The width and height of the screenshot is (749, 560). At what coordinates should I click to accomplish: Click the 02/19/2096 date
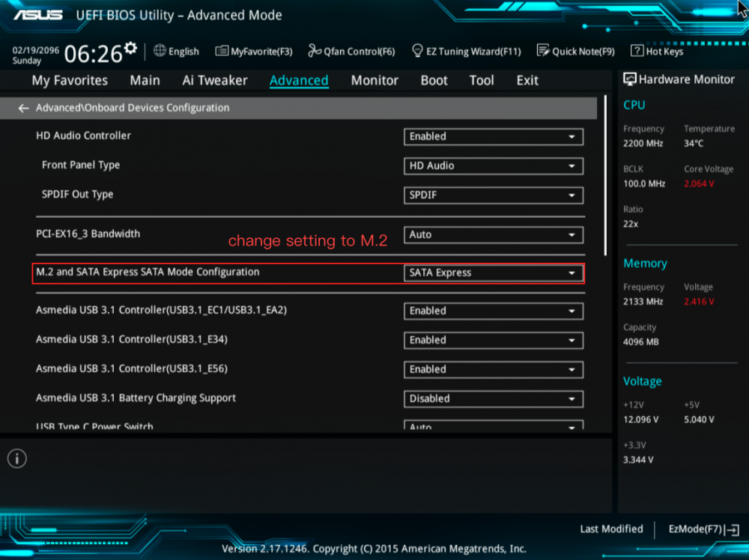(x=36, y=50)
